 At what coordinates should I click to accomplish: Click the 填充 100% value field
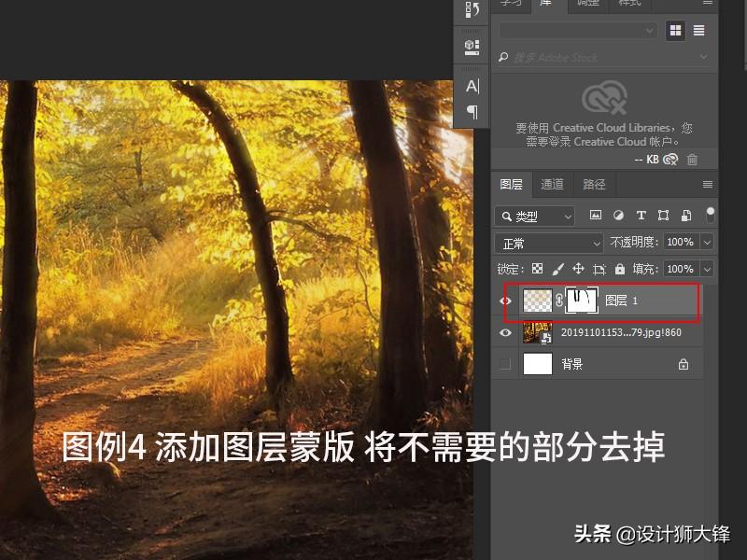tap(680, 269)
